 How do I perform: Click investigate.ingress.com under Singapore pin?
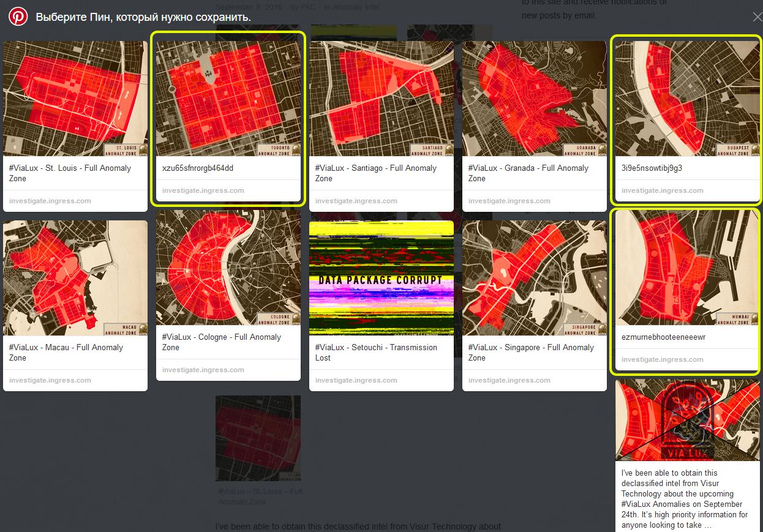(x=509, y=380)
